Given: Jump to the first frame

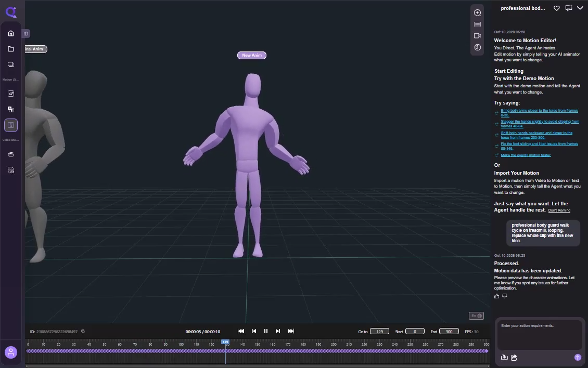Looking at the screenshot, I should click(241, 331).
